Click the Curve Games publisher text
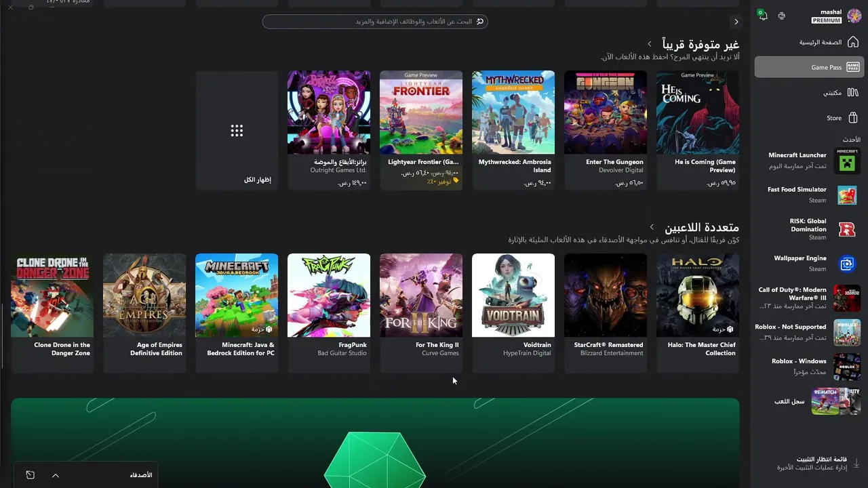The height and width of the screenshot is (488, 868). (x=441, y=353)
